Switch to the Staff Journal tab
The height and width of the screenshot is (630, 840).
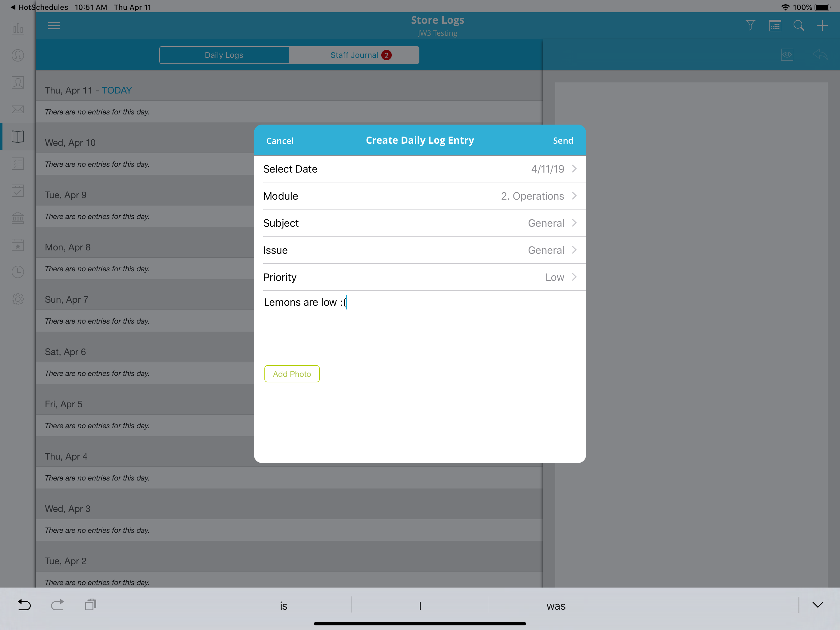tap(354, 55)
